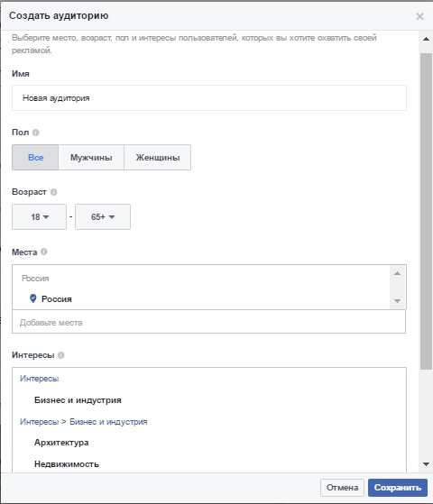Screen dimensions: 433x504
Task: Select Мужчины gender option
Action: 91,157
